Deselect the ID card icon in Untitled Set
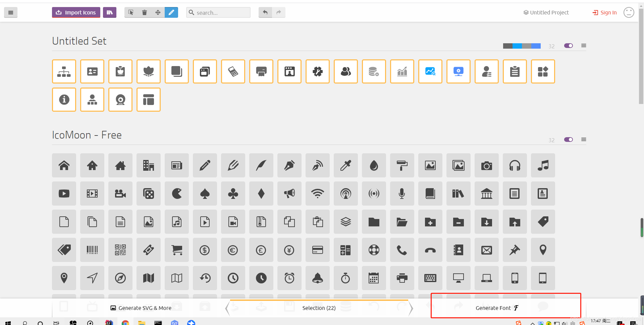This screenshot has width=644, height=325. coord(92,71)
